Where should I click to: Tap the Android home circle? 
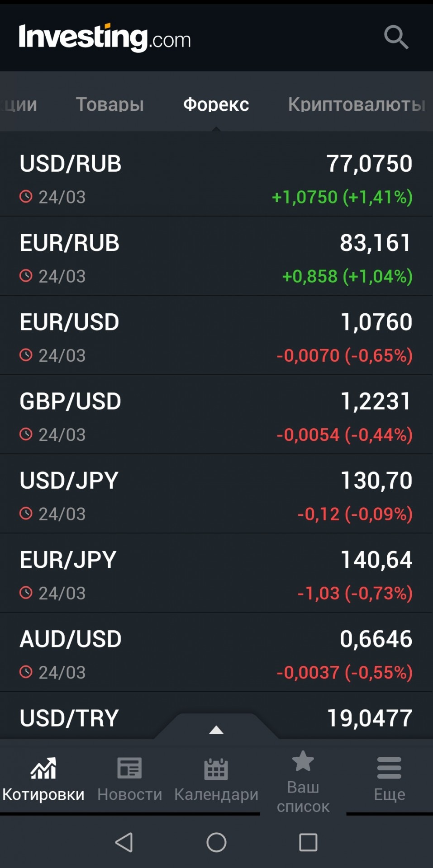[216, 842]
